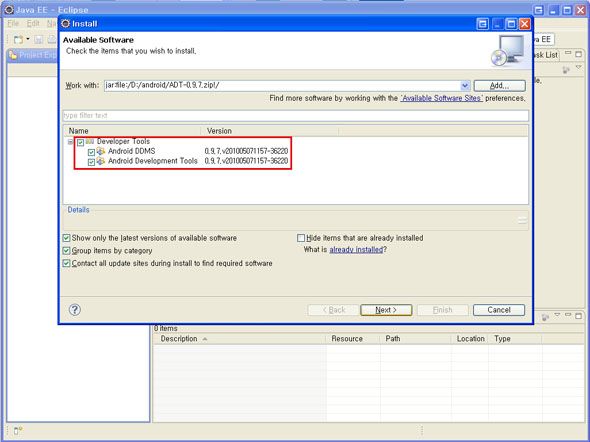The height and width of the screenshot is (442, 590).
Task: Open the Work with dropdown list
Action: (x=465, y=85)
